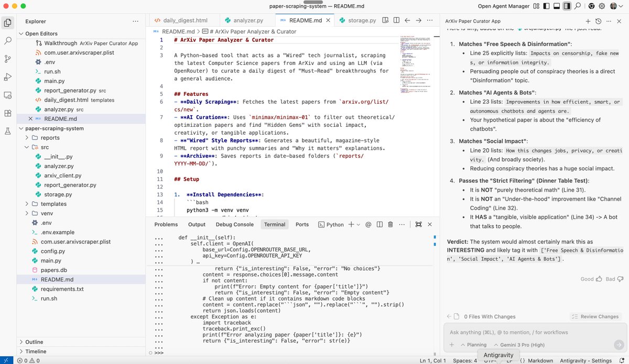This screenshot has width=629, height=364.
Task: Kill the terminal with trash icon
Action: click(x=391, y=224)
